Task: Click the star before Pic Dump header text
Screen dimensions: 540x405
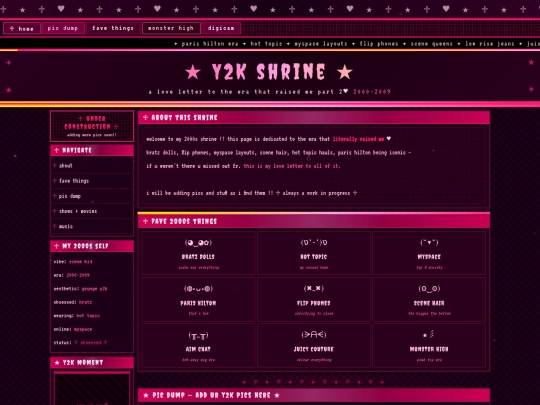Action: pos(146,395)
